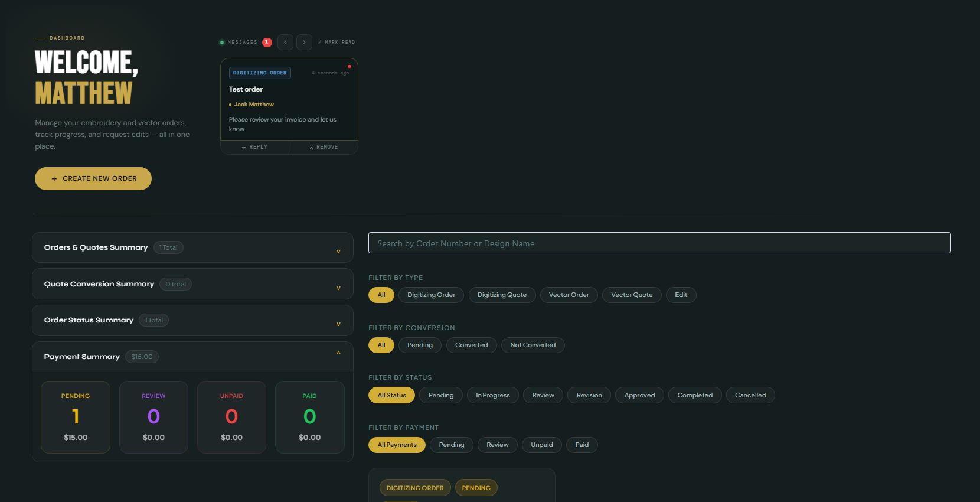This screenshot has height=502, width=980.
Task: Enable the Unpaid payment filter
Action: 541,445
